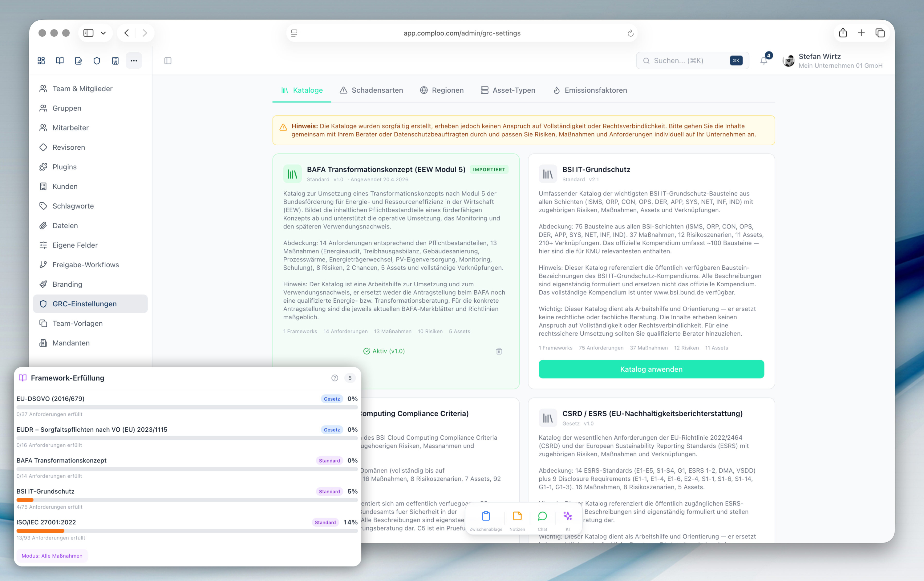The height and width of the screenshot is (581, 924).
Task: Click the notifications bell icon
Action: click(x=764, y=61)
